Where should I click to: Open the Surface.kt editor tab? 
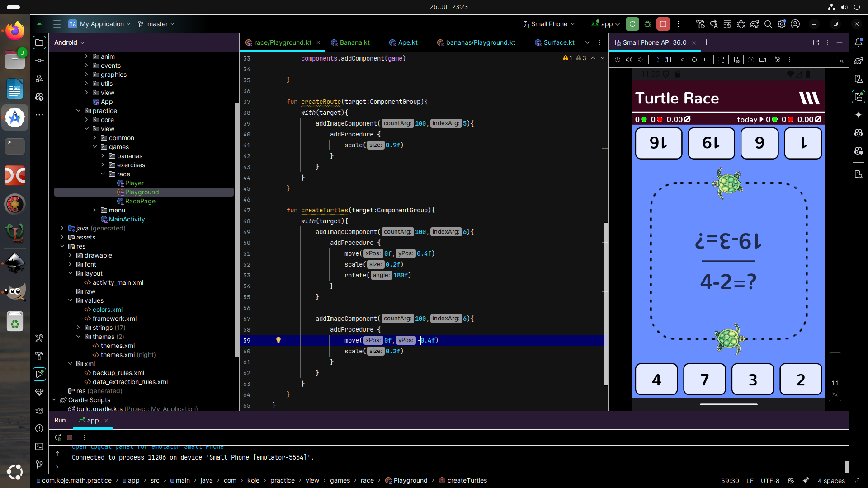559,42
